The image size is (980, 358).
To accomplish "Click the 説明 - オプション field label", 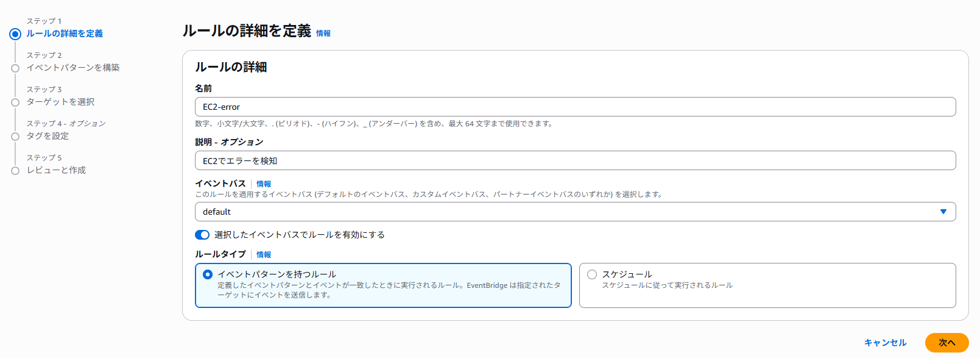I will (x=229, y=142).
